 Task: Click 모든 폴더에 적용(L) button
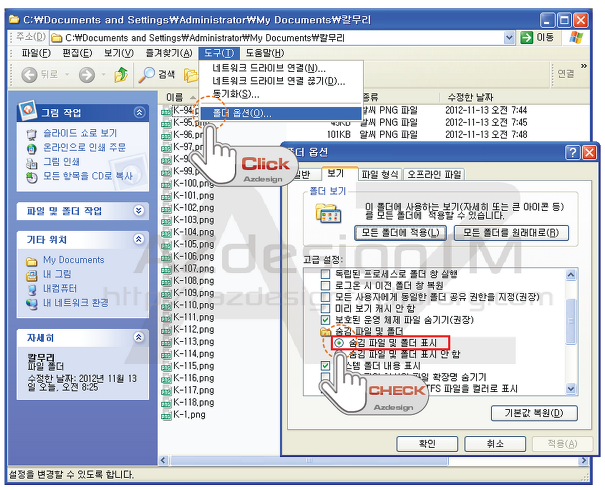click(x=400, y=233)
